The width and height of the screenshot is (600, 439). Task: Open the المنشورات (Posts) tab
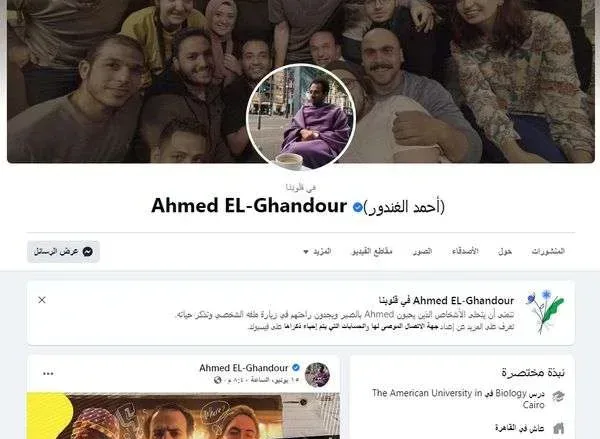tap(548, 251)
